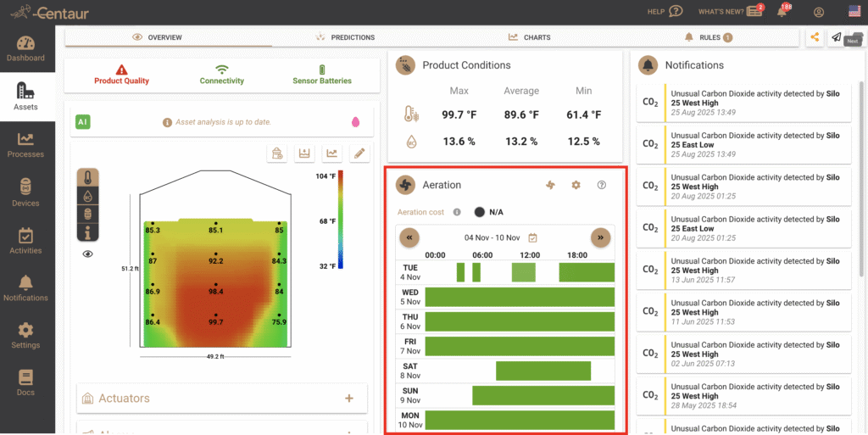Open the US flag language selector

(x=854, y=11)
